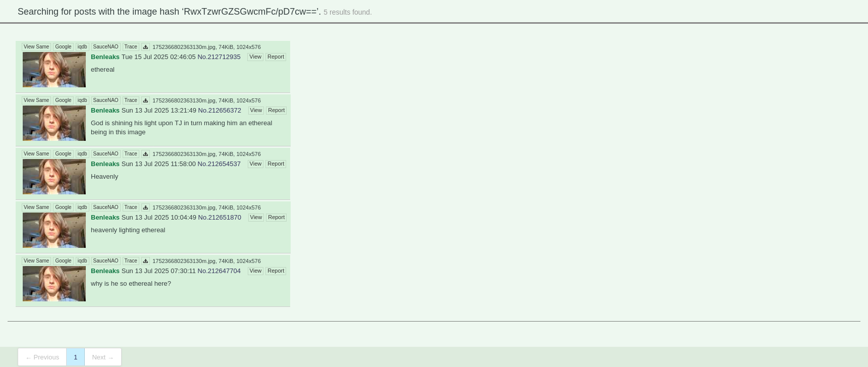
Task: Download image for post No.212647704
Action: (145, 261)
